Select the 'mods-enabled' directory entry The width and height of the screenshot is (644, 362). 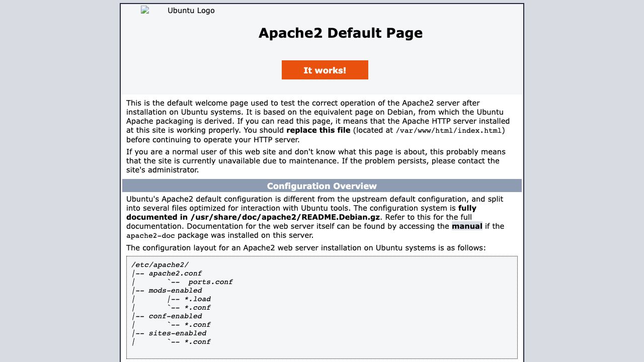(175, 291)
